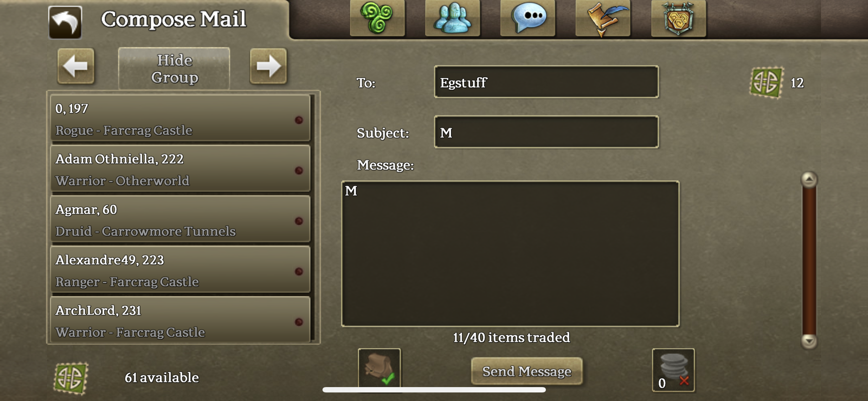
Task: Open the green triskele clan tab
Action: [x=377, y=18]
